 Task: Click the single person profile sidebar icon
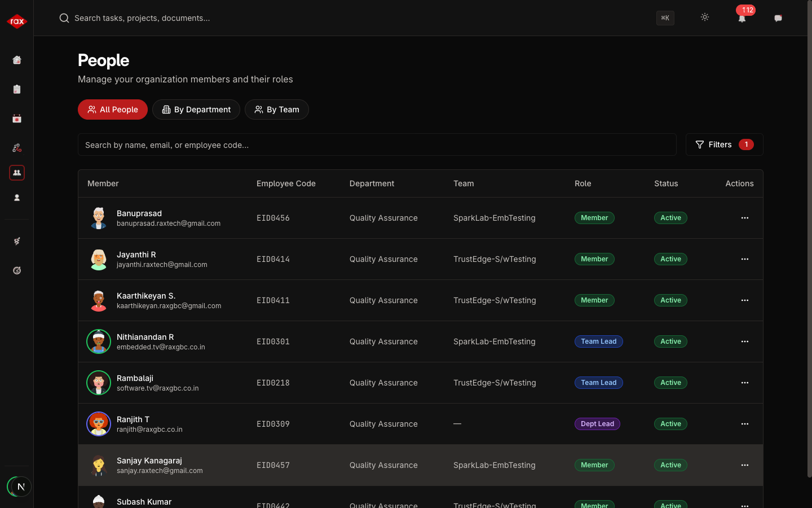click(x=17, y=198)
